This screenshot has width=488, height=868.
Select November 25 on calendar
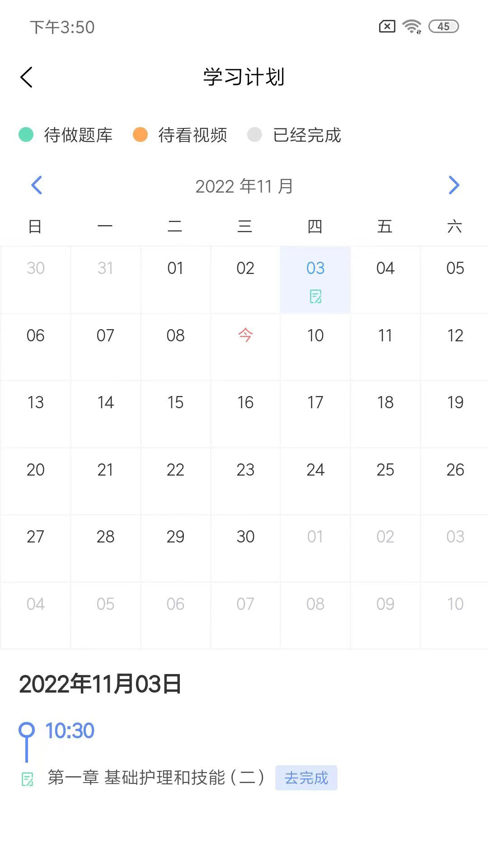[x=385, y=470]
